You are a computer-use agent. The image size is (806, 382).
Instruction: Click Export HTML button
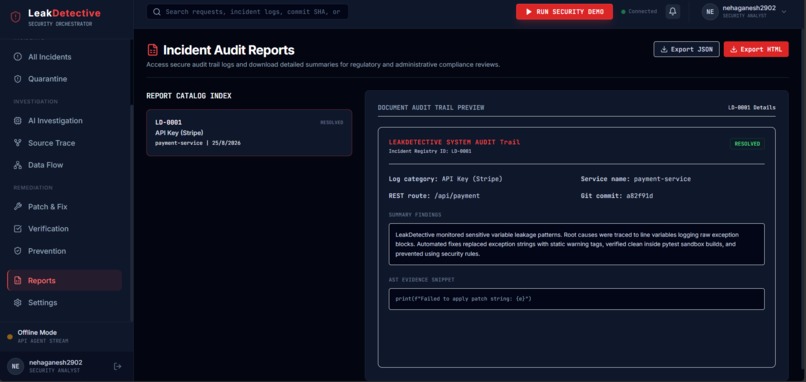756,49
